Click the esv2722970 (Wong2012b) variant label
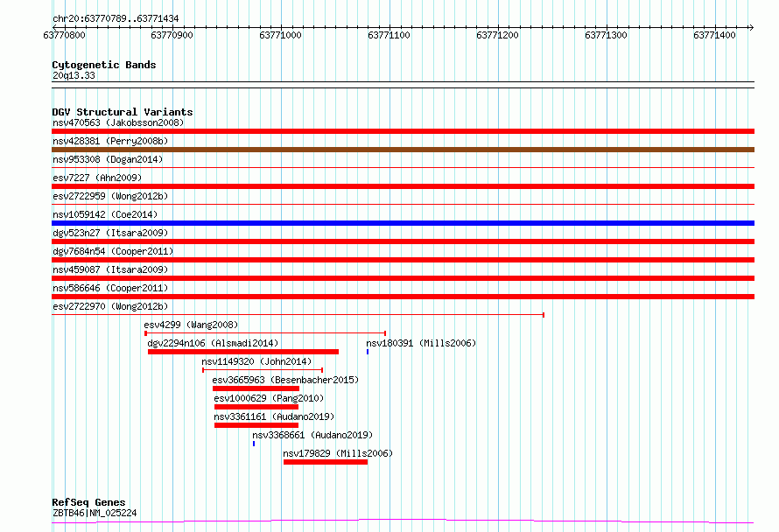779x532 pixels. pos(110,306)
